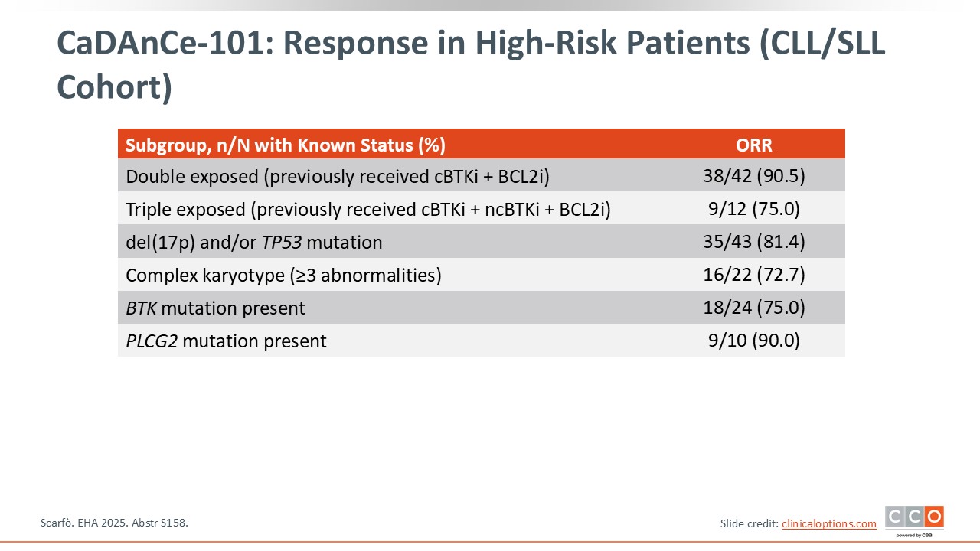980x551 pixels.
Task: Select the Double exposed row label
Action: [338, 177]
